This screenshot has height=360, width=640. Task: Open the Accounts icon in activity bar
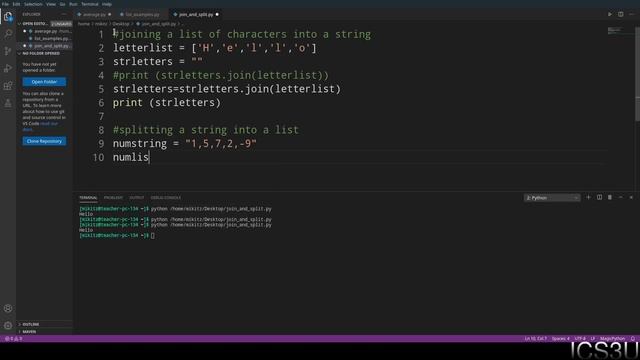pyautogui.click(x=8, y=308)
